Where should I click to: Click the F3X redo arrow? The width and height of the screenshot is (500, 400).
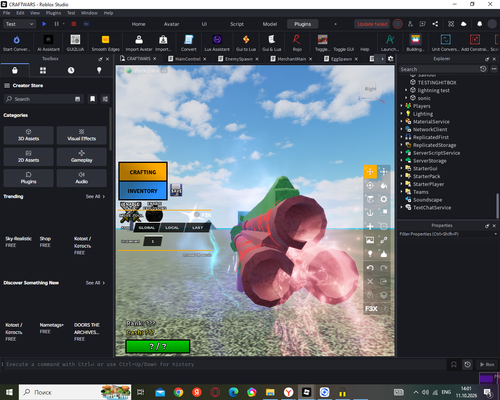coord(384,268)
